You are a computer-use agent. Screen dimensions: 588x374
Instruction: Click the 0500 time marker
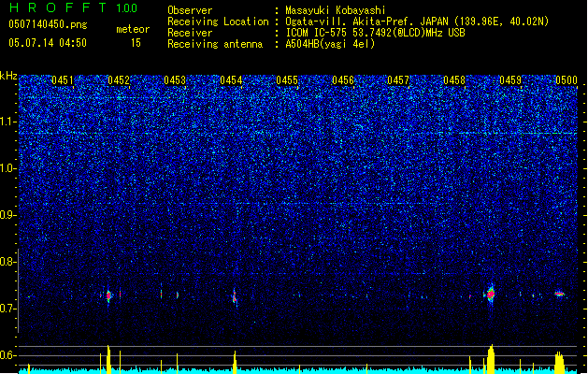(566, 80)
